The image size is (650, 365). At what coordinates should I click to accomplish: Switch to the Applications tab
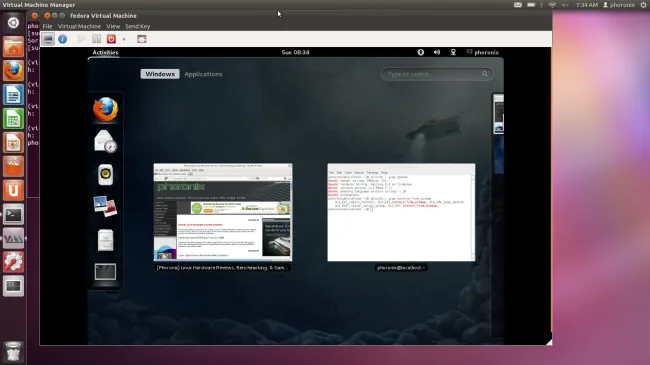(203, 74)
